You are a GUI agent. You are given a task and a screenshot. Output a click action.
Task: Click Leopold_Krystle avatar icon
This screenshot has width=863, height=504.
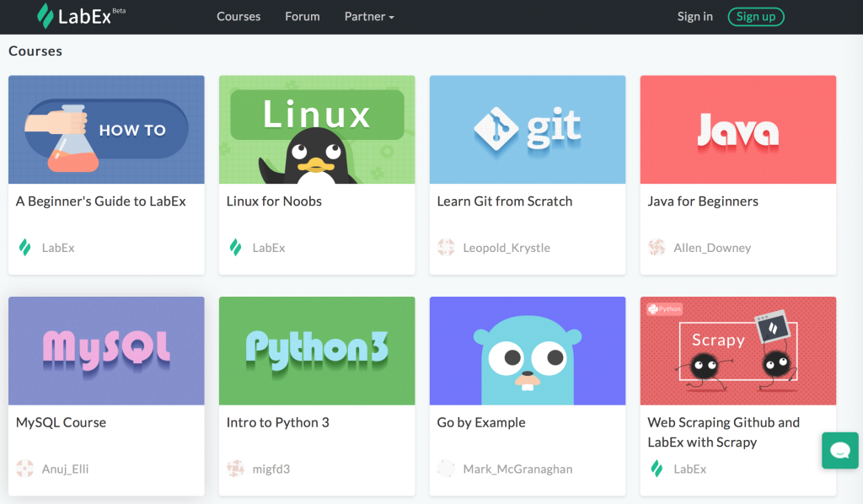click(447, 248)
